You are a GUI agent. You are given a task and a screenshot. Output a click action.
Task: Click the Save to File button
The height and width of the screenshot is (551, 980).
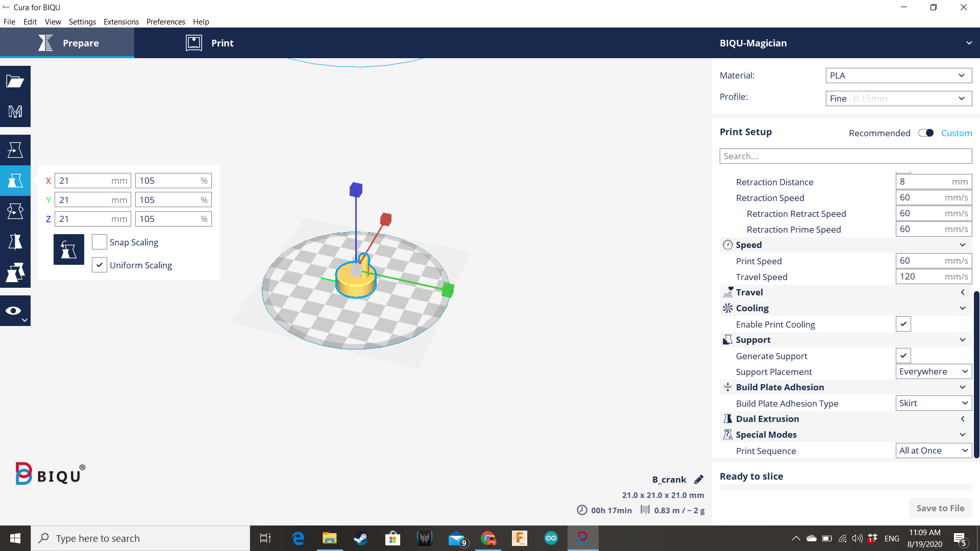940,508
